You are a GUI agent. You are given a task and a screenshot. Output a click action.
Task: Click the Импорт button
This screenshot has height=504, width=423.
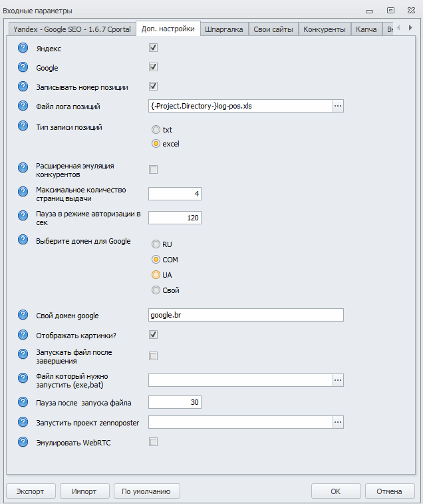point(84,491)
